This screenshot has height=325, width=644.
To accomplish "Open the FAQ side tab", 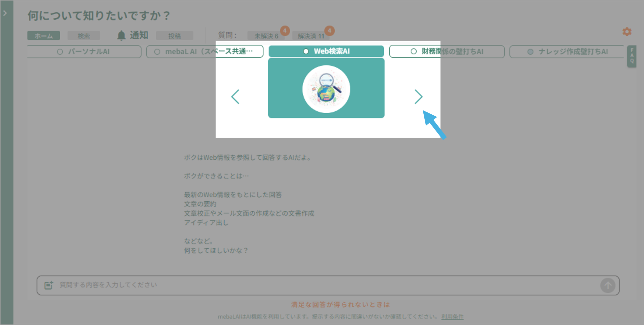I will click(x=632, y=57).
